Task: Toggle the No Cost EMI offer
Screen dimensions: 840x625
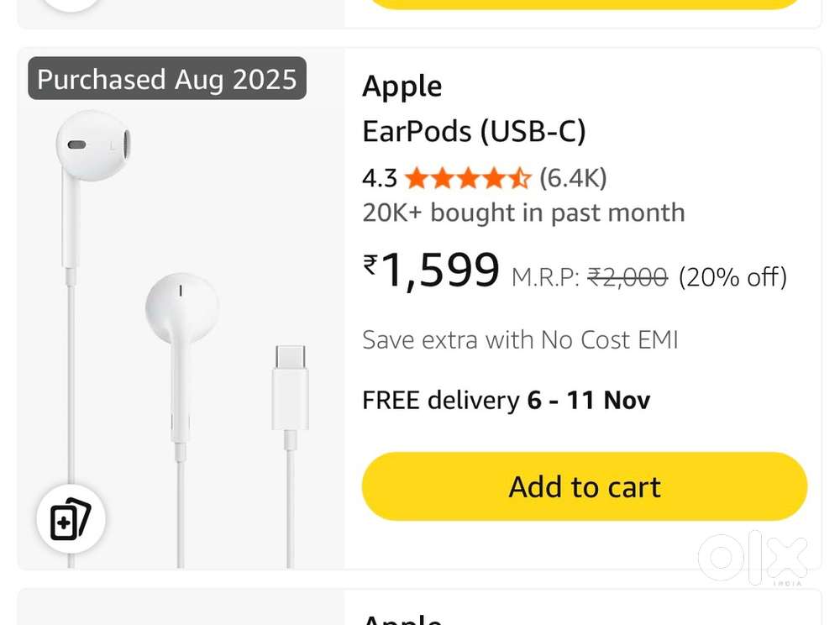Action: pos(520,339)
